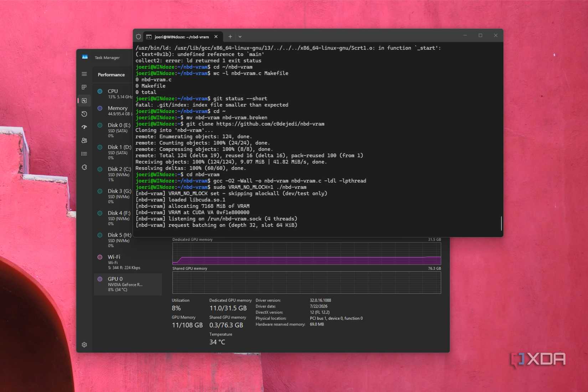Click the terminal window scrollbar thumb

pyautogui.click(x=501, y=223)
